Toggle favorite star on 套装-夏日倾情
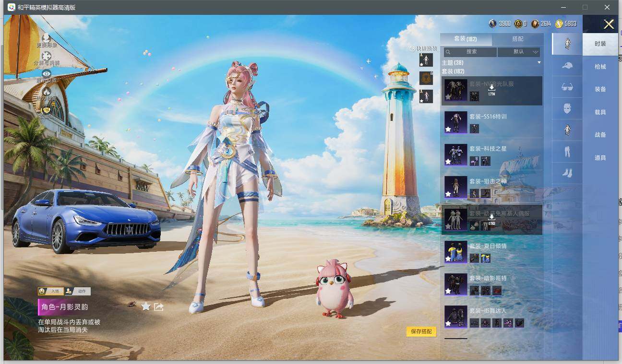This screenshot has width=622, height=364. (448, 259)
